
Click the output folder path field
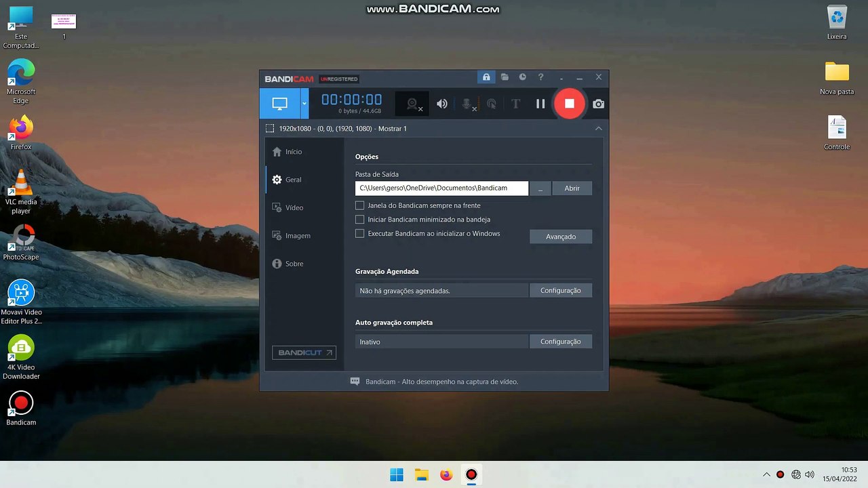point(441,188)
